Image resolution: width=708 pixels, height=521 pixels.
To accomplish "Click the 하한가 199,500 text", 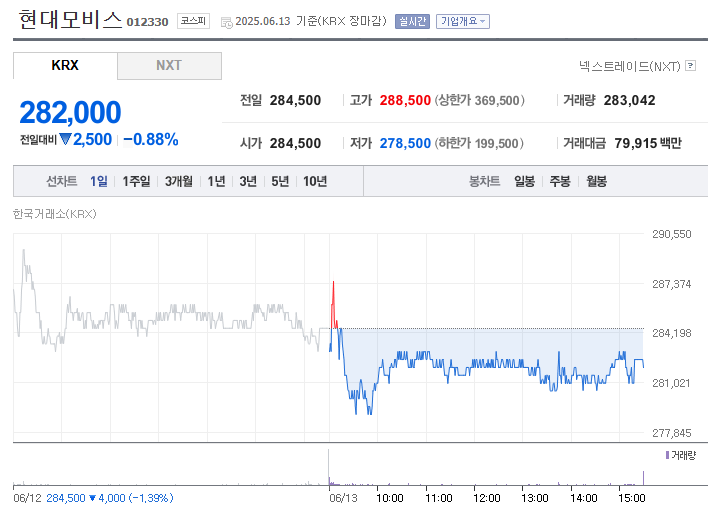I will 479,143.
